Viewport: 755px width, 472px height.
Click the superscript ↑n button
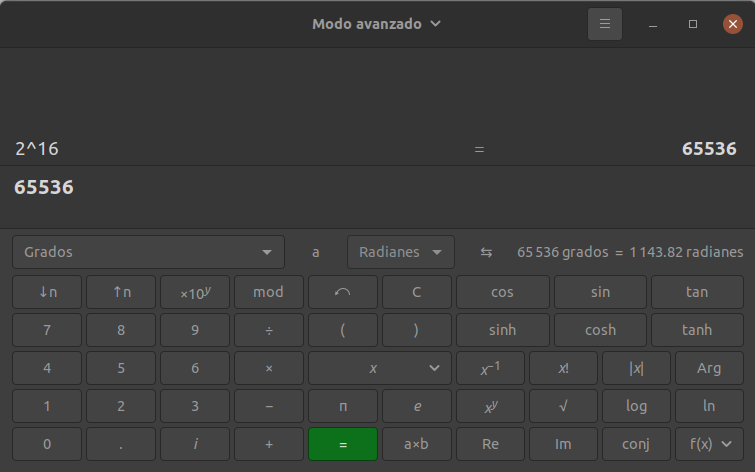point(121,292)
